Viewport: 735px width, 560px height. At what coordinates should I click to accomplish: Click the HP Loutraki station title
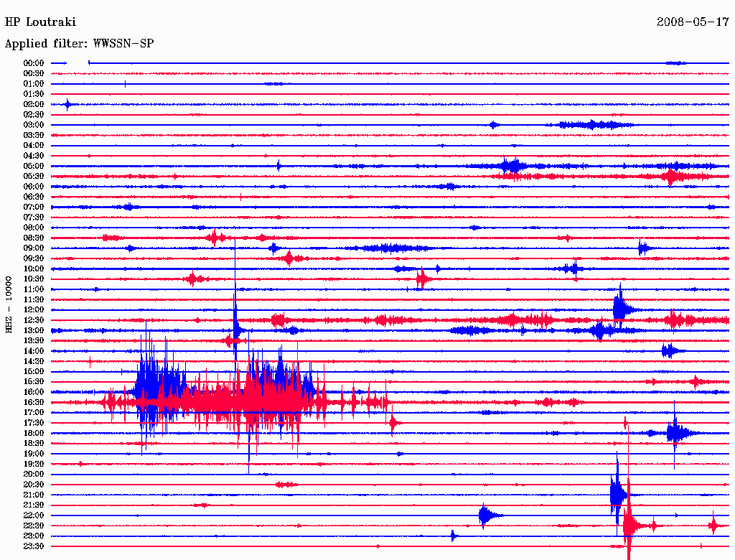pos(40,22)
